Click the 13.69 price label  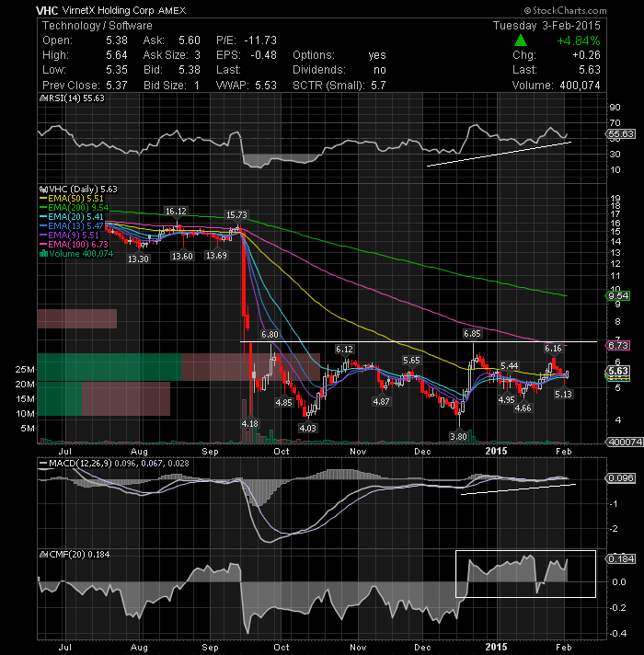216,255
